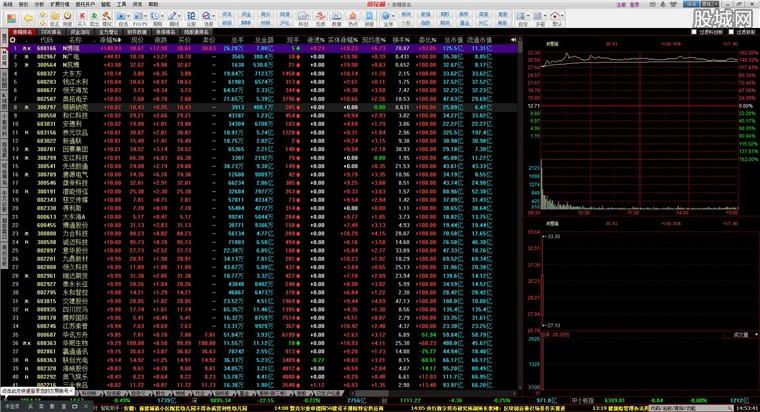Close the login hint tooltip at bottom left
The image size is (760, 412).
click(x=71, y=390)
